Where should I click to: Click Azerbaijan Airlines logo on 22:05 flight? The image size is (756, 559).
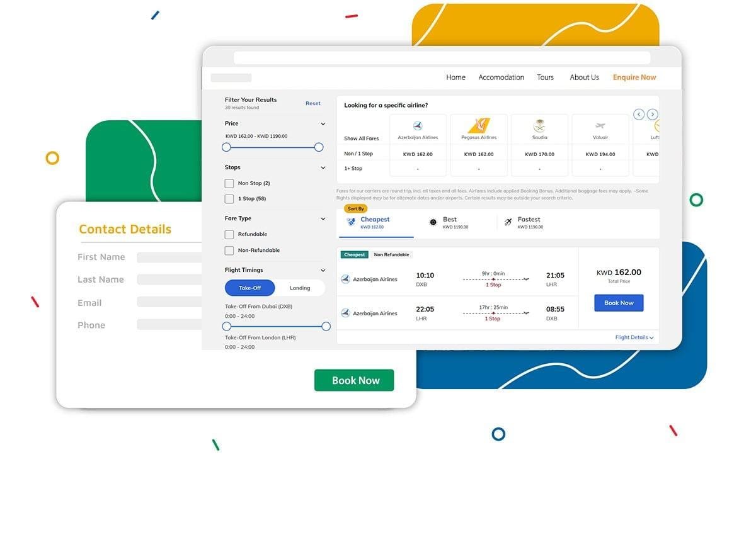click(345, 313)
